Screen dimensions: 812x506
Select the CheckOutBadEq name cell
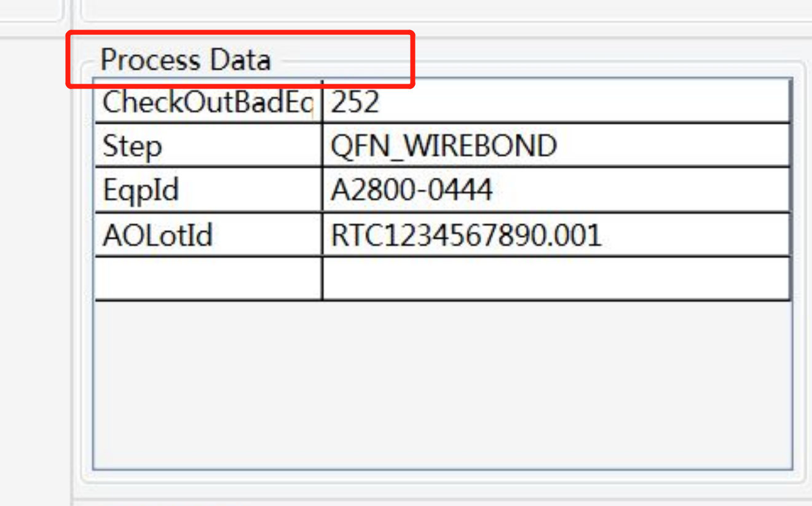click(x=208, y=102)
